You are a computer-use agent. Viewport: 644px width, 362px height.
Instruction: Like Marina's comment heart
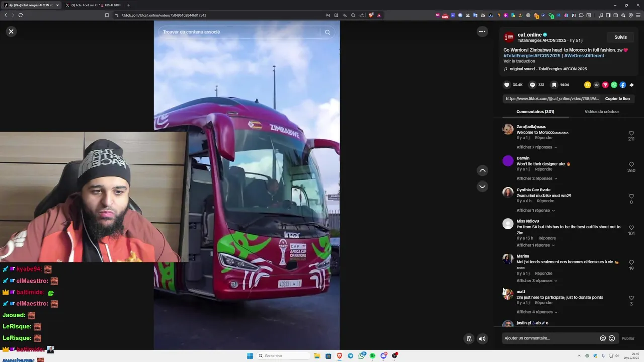[x=631, y=263]
